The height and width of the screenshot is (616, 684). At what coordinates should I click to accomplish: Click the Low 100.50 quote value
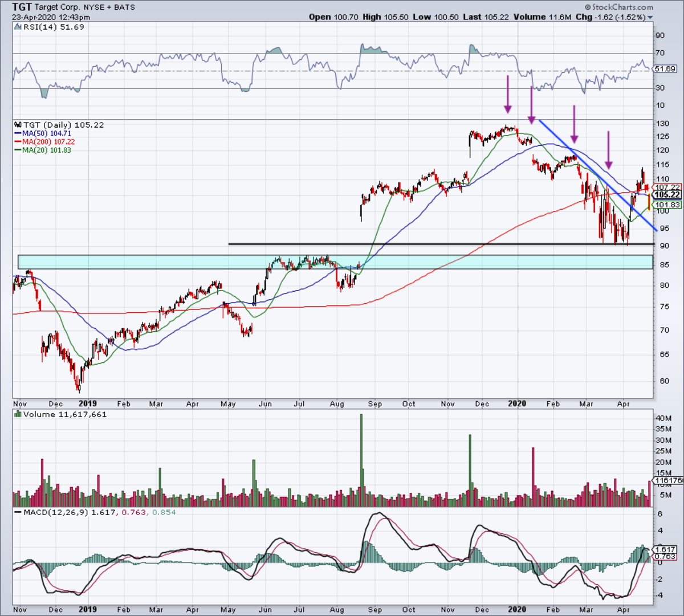(x=435, y=17)
